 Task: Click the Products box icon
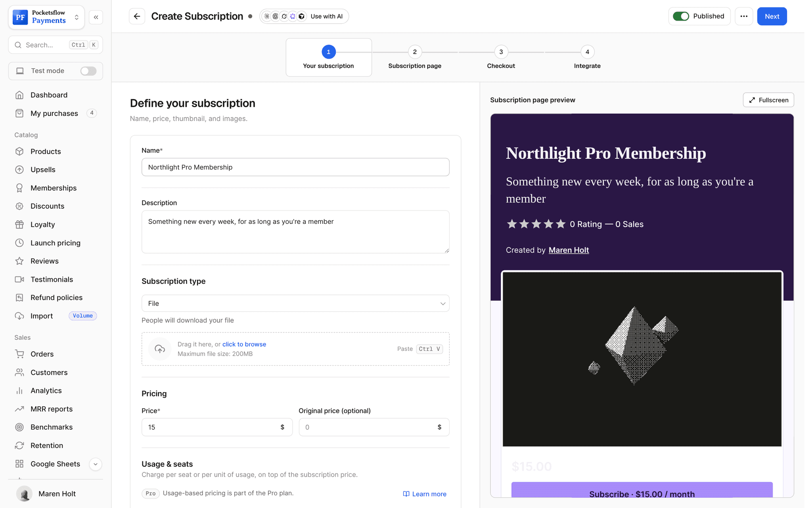[x=19, y=151]
